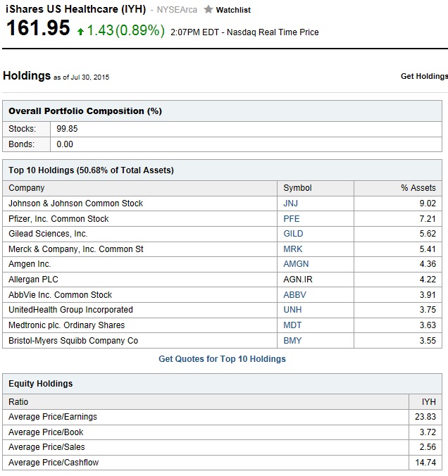Click the (0.89%) percent change

click(x=140, y=30)
